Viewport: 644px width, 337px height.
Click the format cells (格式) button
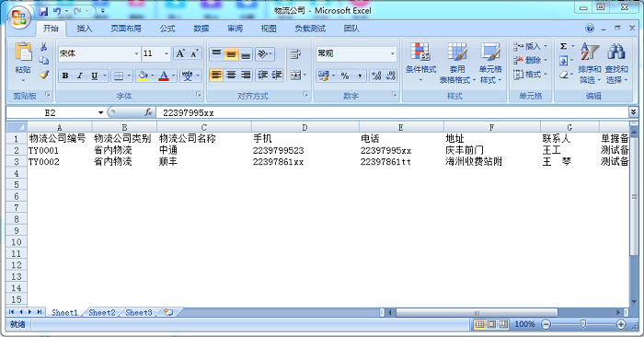(530, 75)
